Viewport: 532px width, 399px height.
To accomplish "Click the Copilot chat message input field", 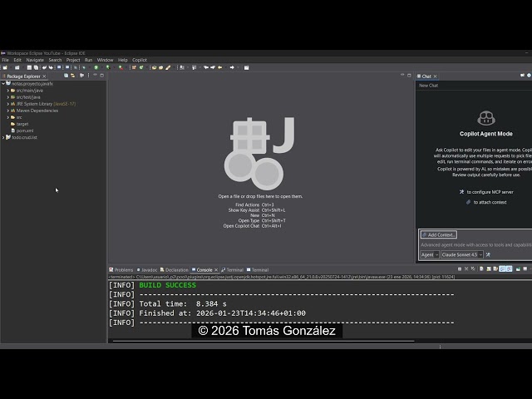I will click(x=476, y=244).
